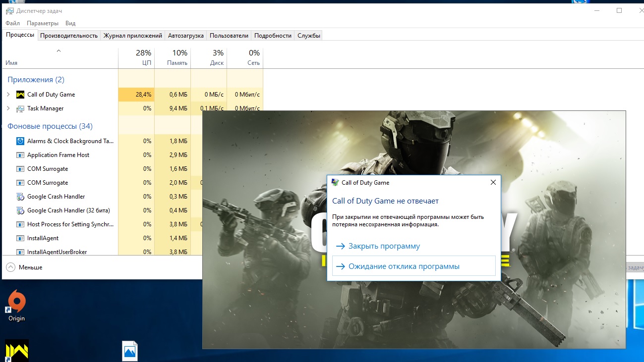The height and width of the screenshot is (362, 644).
Task: Close the Call of Duty Game not-responding dialog
Action: 493,183
